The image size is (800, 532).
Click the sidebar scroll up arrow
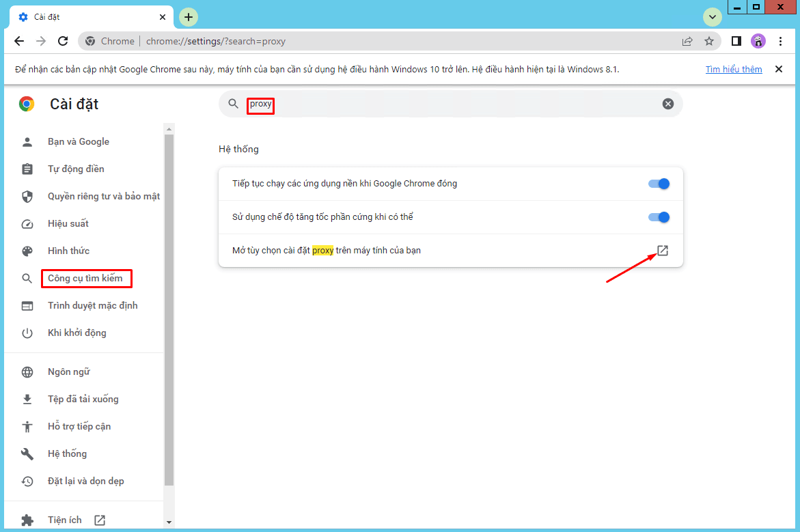point(169,129)
